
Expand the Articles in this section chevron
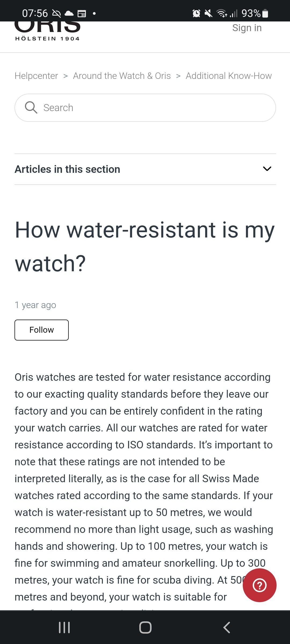(x=267, y=169)
